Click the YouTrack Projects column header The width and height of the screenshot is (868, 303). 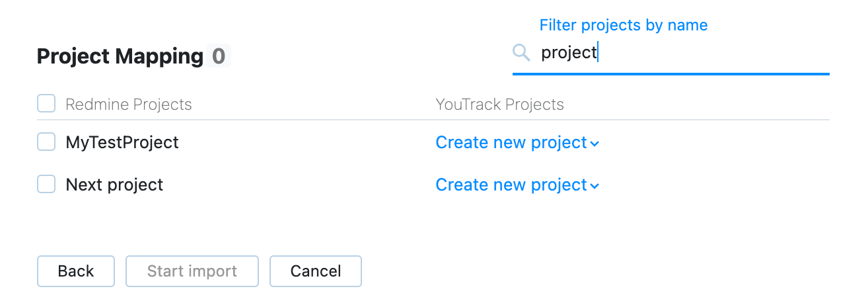click(499, 105)
